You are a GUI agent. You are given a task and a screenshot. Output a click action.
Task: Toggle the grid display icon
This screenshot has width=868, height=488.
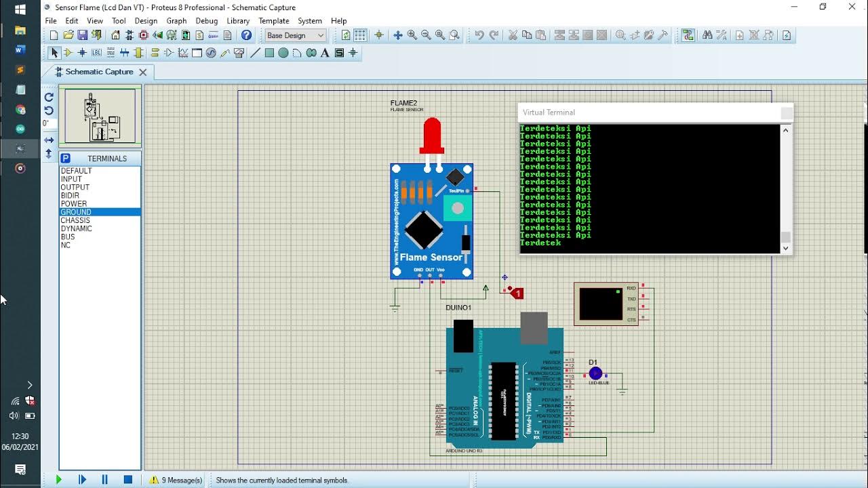[360, 35]
